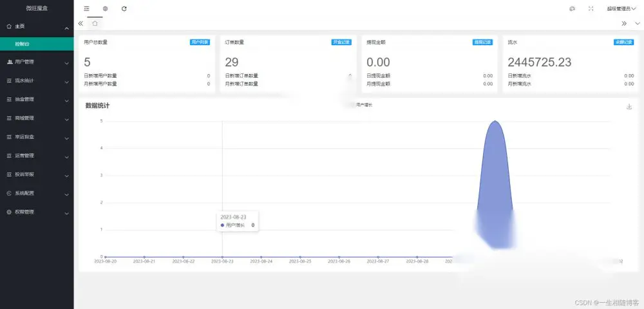Expand 用户管理 using its chevron
The width and height of the screenshot is (644, 309).
(66, 64)
